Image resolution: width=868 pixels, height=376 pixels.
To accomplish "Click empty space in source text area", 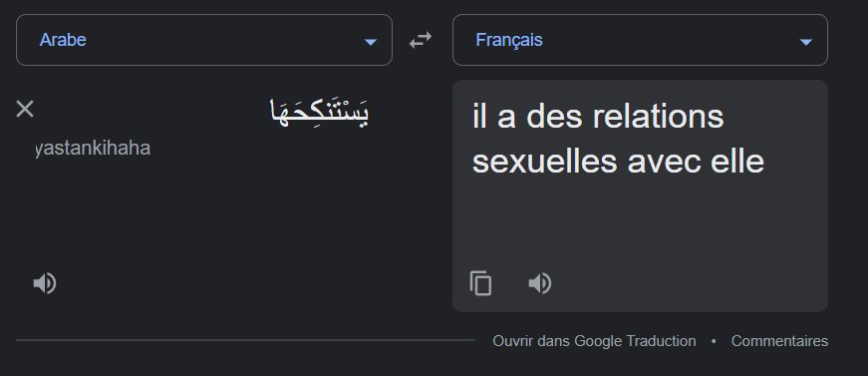I will pos(221,216).
